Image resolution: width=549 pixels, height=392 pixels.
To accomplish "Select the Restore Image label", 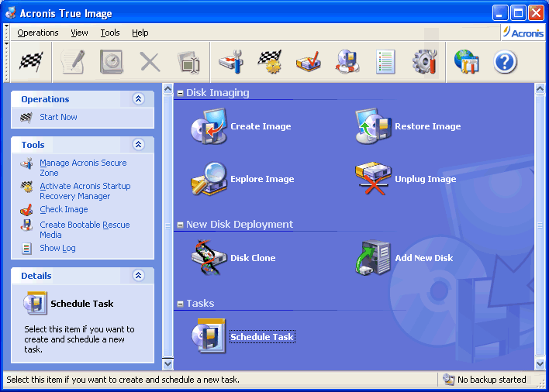I will point(428,126).
